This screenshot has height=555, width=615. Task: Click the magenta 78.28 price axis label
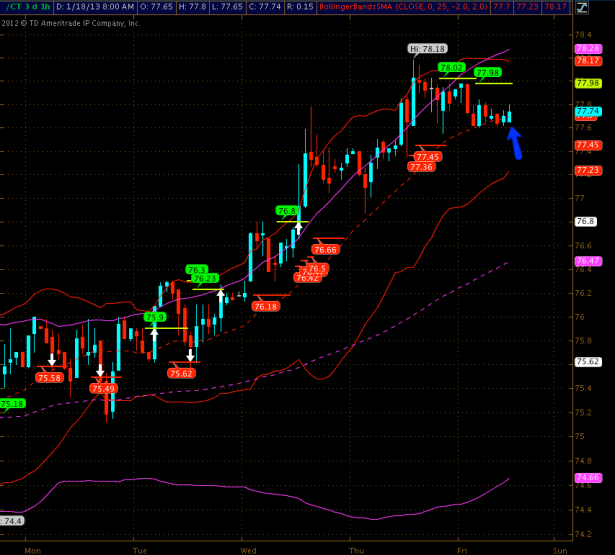coord(586,47)
